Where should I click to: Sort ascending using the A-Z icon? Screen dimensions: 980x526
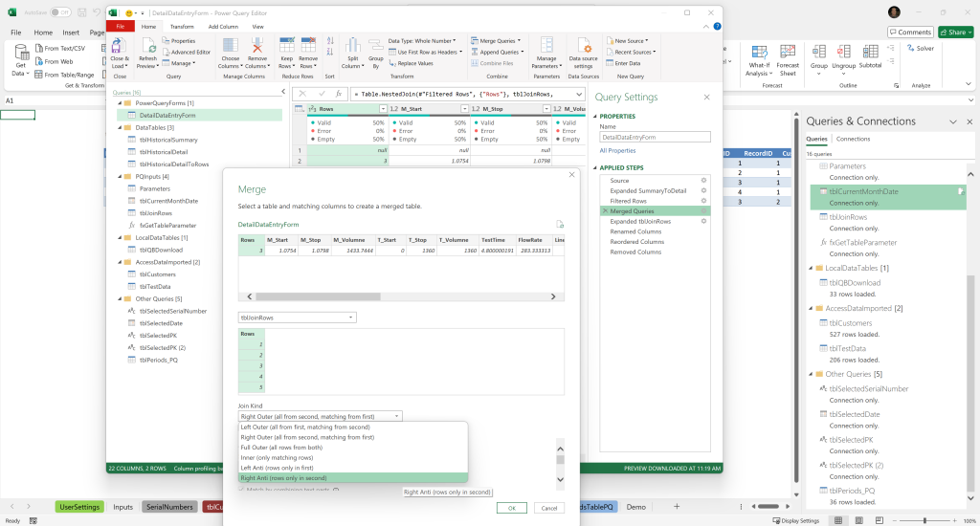[330, 41]
